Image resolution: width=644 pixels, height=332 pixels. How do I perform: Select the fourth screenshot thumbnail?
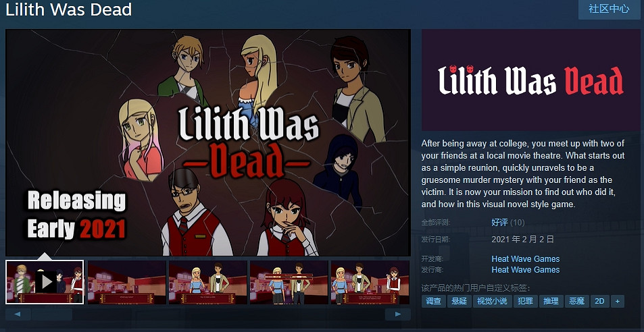click(x=289, y=282)
